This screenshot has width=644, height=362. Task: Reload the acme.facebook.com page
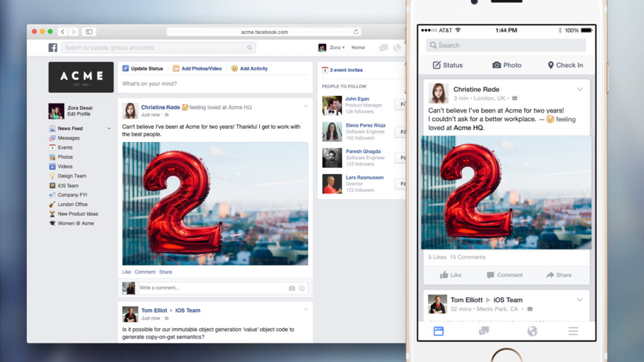coord(356,32)
